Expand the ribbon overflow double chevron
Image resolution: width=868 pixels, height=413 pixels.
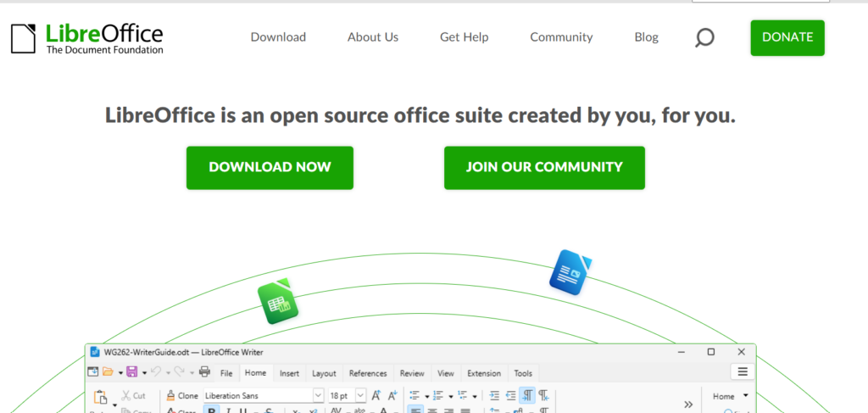(x=688, y=405)
